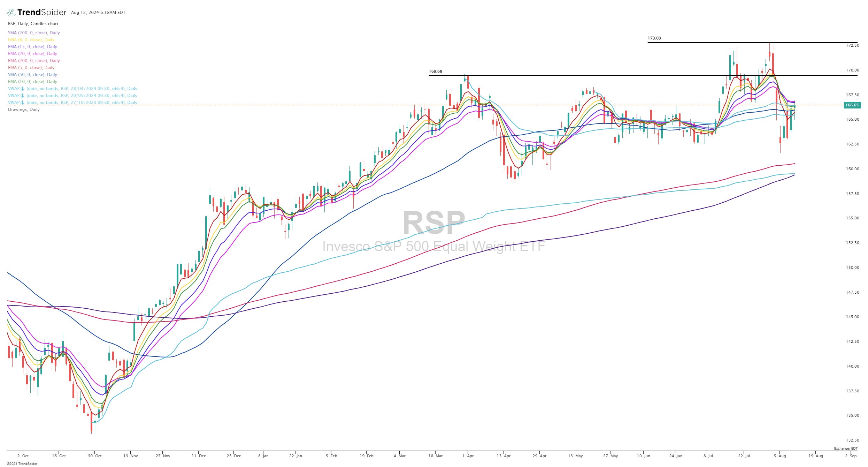Click the '8. Jul' date axis label
The image size is (868, 467).
[x=708, y=456]
